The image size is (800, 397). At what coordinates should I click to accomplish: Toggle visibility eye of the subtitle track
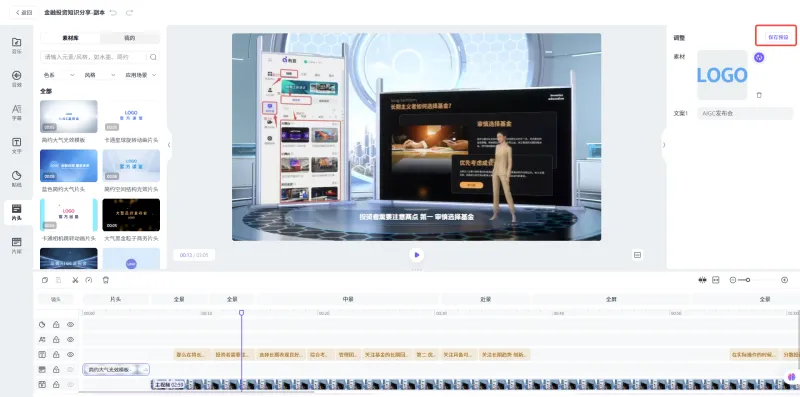pos(70,339)
